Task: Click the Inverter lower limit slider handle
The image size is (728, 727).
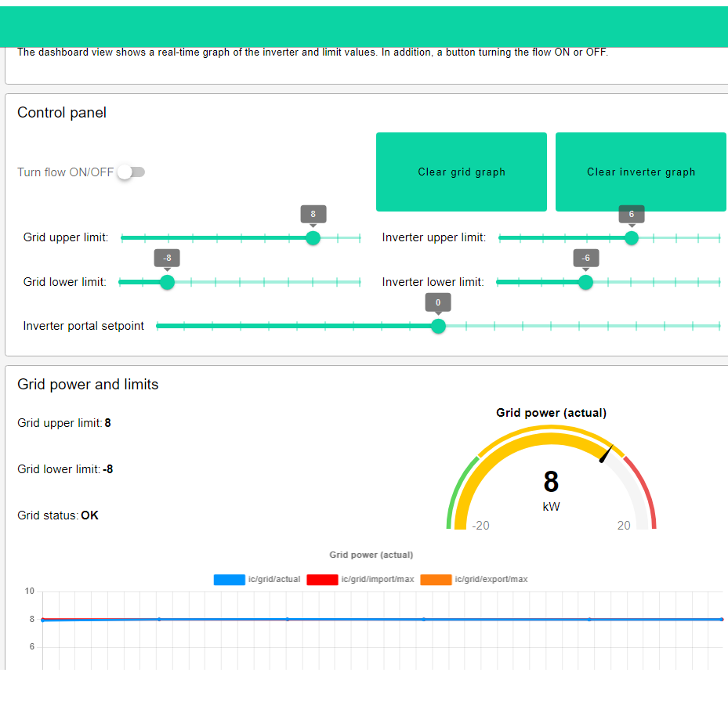Action: pos(585,282)
